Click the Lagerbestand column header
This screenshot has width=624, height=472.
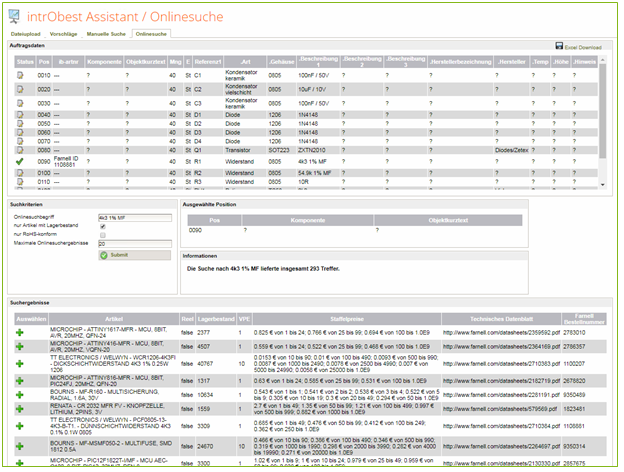(x=216, y=319)
